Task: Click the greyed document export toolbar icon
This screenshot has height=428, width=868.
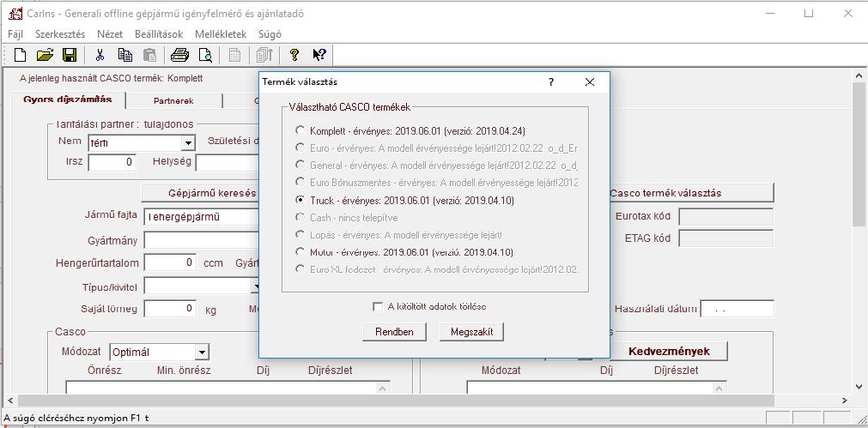Action: pos(264,54)
